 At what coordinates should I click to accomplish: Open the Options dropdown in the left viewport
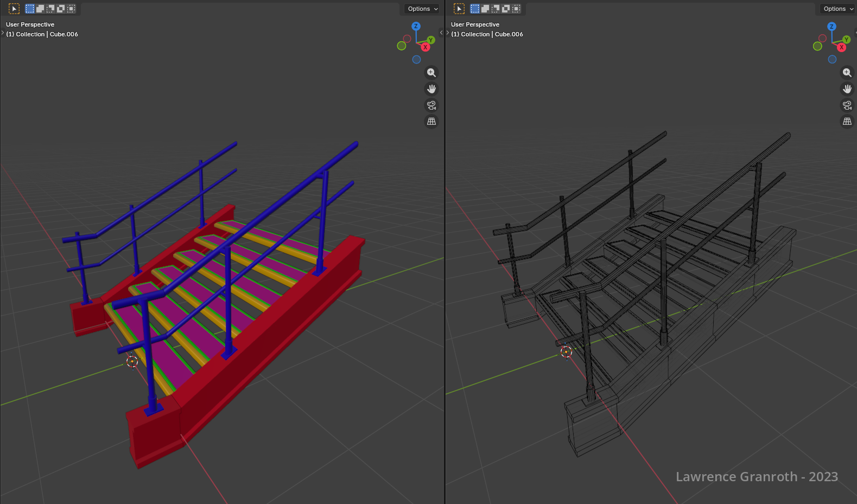pyautogui.click(x=422, y=9)
